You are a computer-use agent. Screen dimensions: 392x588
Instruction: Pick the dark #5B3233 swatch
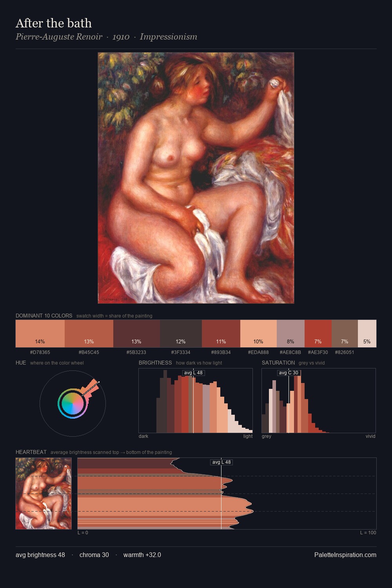click(136, 334)
